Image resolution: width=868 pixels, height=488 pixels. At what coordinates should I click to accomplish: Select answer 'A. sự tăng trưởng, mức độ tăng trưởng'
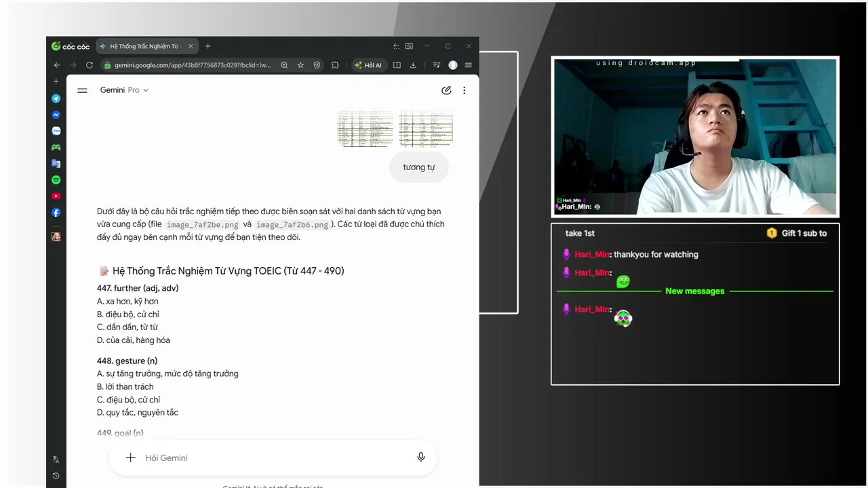click(x=167, y=374)
